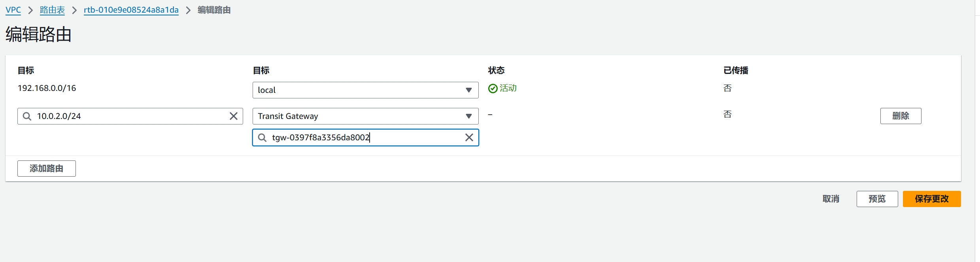Click search icon in transit gateway ID field

(262, 138)
